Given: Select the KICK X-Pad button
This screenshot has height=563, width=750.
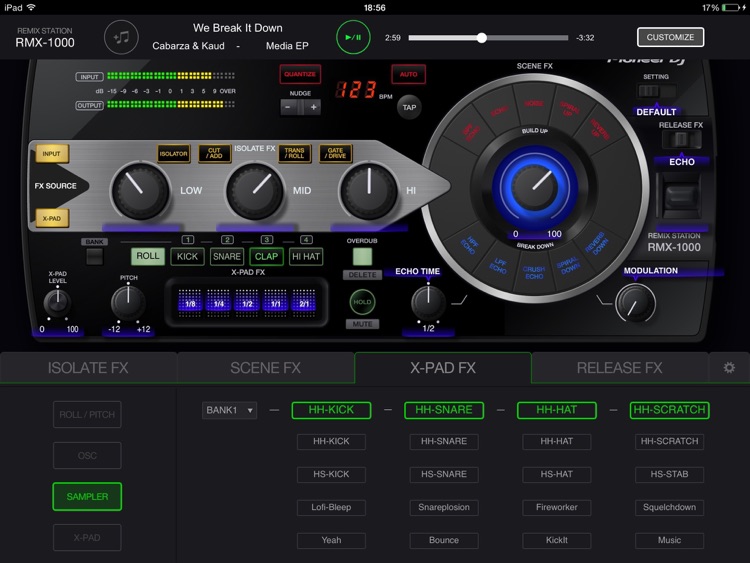Looking at the screenshot, I should tap(188, 257).
